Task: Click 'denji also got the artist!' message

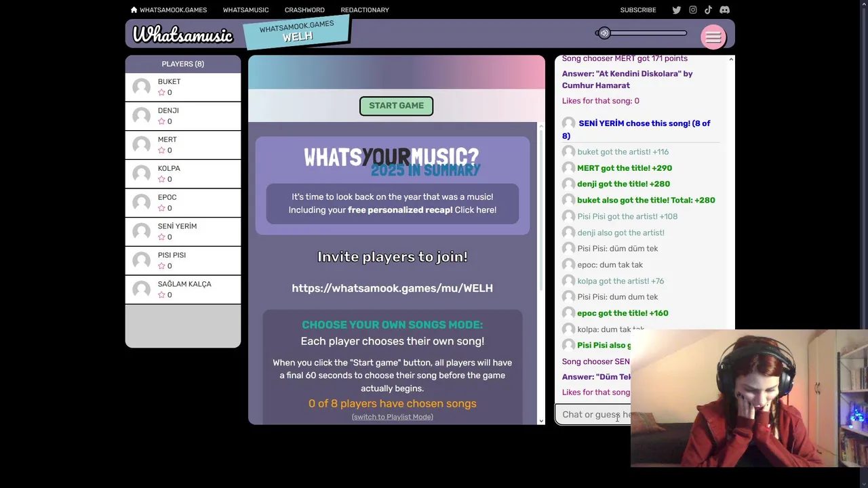Action: pos(620,232)
